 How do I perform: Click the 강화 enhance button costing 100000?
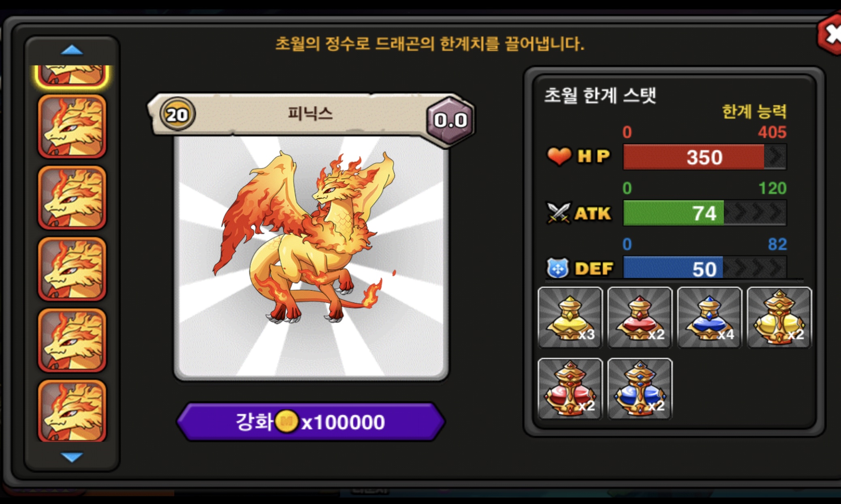[311, 422]
